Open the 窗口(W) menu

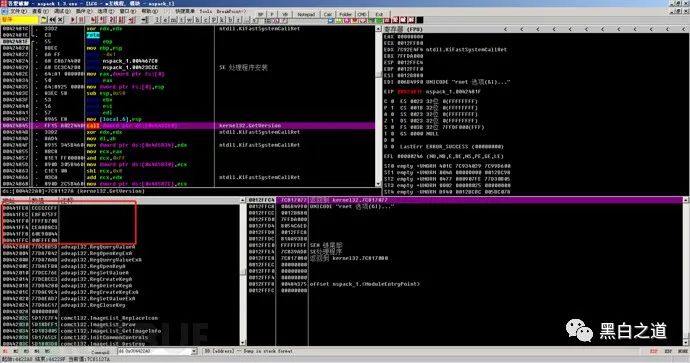pos(127,11)
